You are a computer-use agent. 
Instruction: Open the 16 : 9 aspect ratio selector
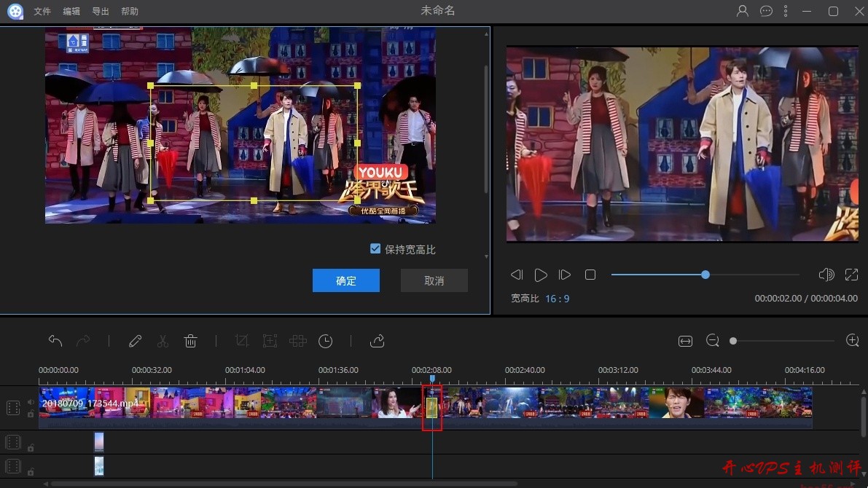(x=557, y=299)
